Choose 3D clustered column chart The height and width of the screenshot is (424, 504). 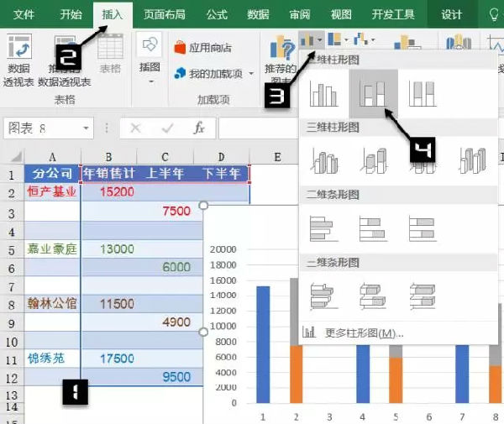pos(324,160)
